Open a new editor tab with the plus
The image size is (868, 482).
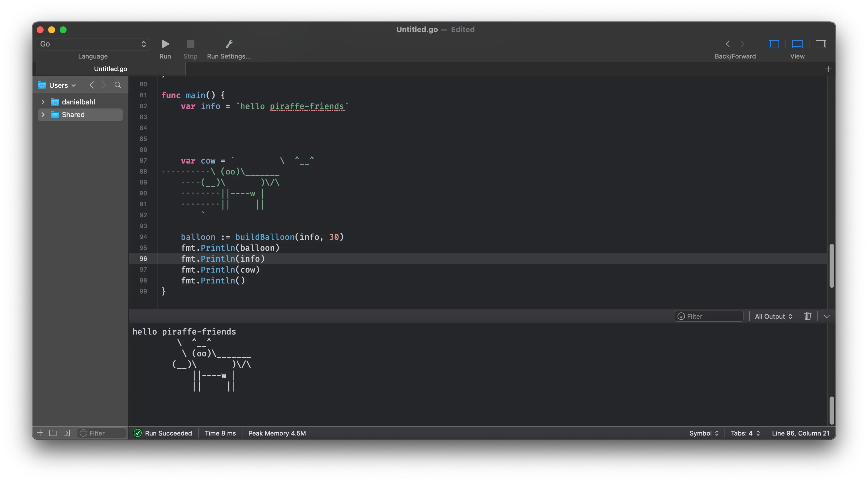829,69
